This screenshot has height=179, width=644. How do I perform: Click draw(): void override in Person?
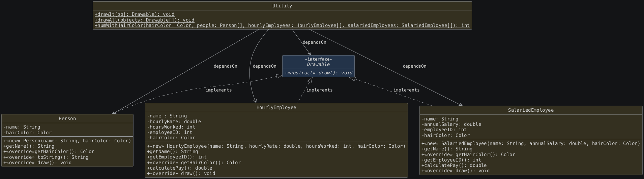coord(37,163)
